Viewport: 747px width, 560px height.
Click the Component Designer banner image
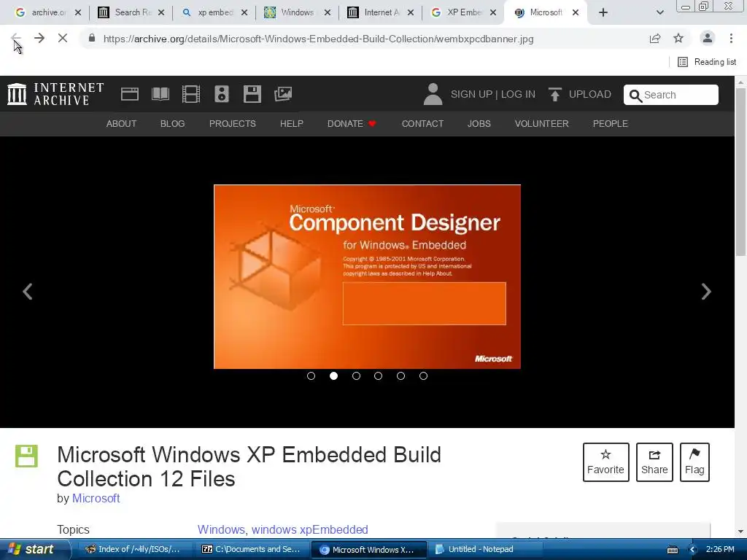368,276
